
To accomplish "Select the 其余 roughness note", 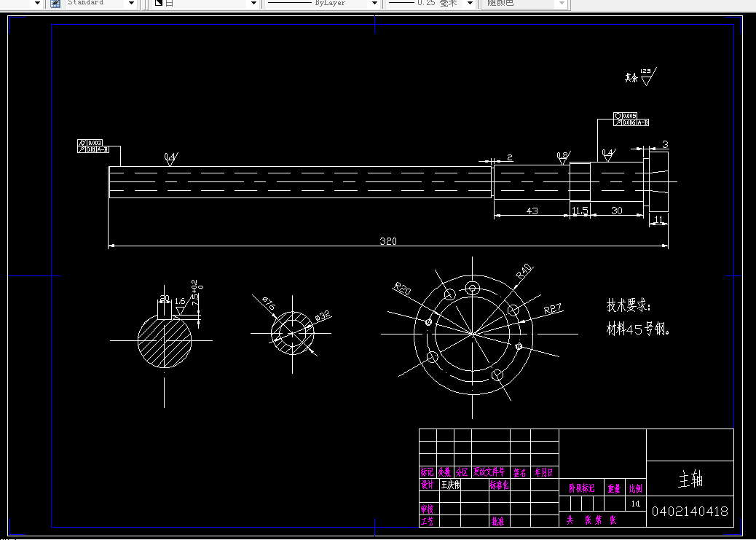I will 641,77.
